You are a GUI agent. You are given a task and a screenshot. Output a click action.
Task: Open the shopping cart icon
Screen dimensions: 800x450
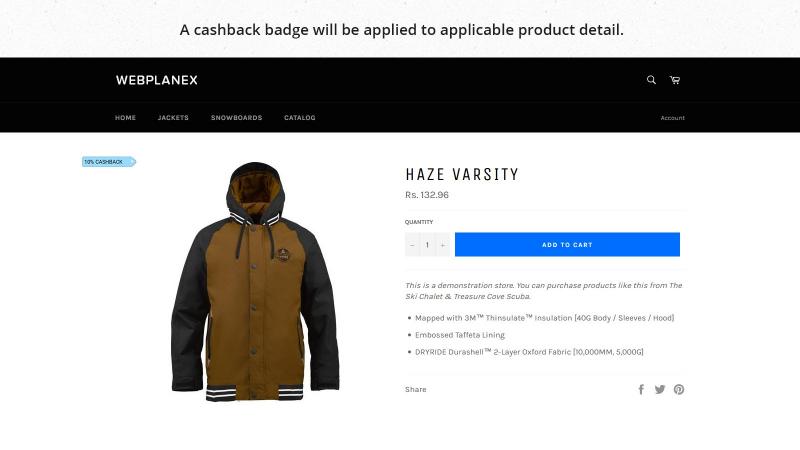click(675, 80)
